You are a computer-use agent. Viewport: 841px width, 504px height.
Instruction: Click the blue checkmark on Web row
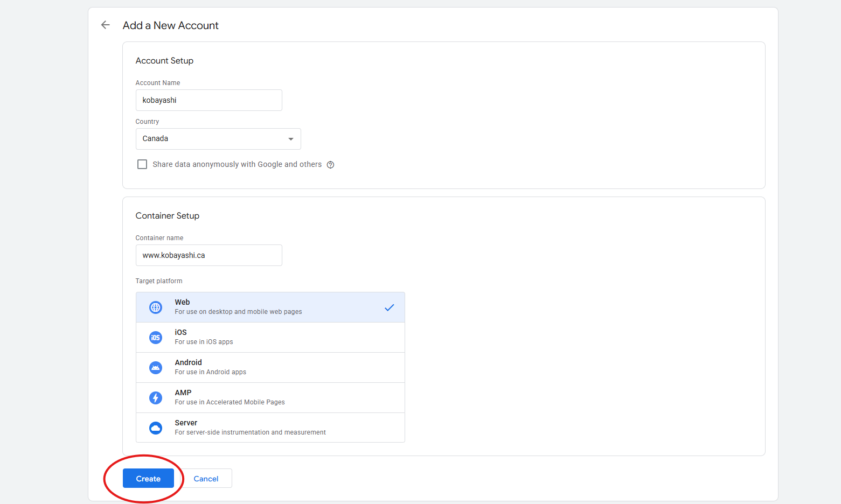tap(389, 307)
